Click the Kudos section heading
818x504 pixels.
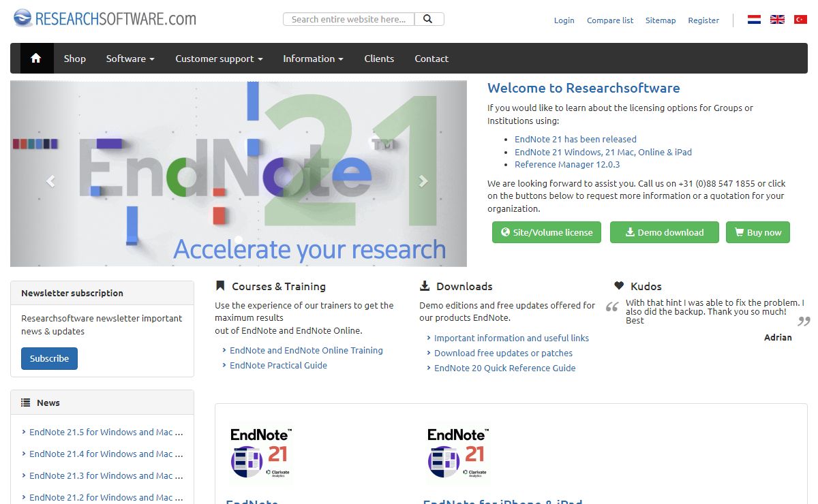[x=646, y=286]
